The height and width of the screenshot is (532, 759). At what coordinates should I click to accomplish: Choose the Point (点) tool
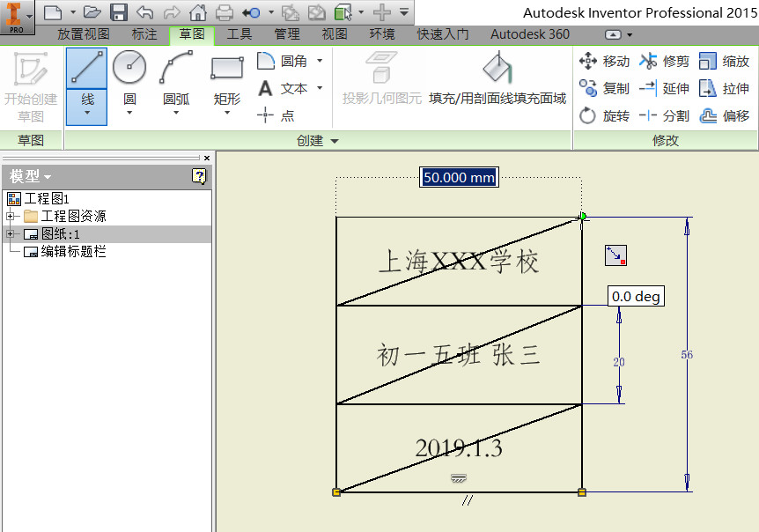click(276, 115)
